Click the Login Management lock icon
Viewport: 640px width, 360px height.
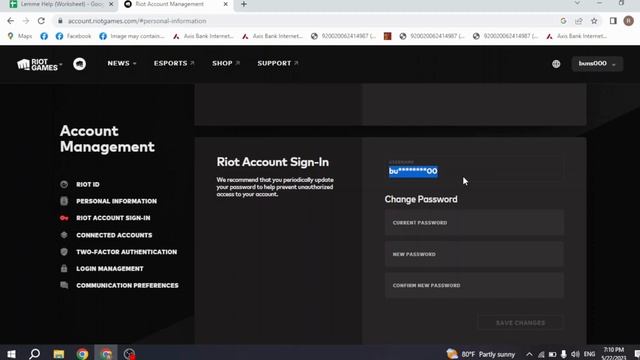click(x=64, y=269)
